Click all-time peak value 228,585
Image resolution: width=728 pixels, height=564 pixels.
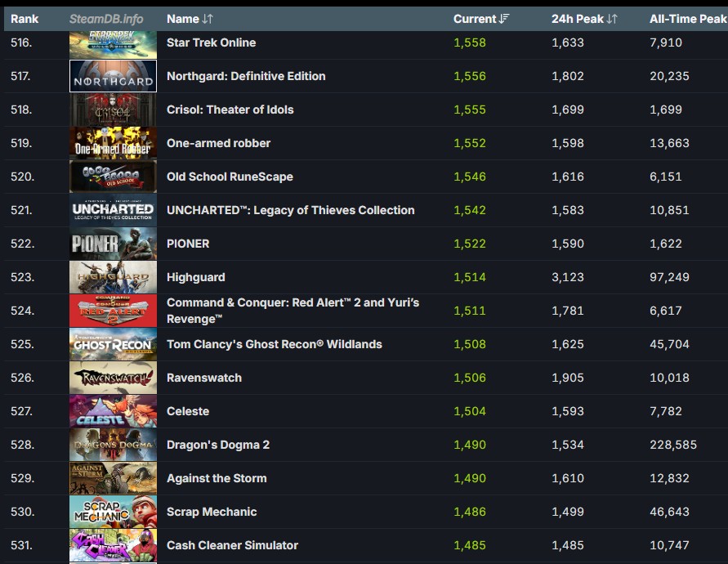tap(673, 445)
